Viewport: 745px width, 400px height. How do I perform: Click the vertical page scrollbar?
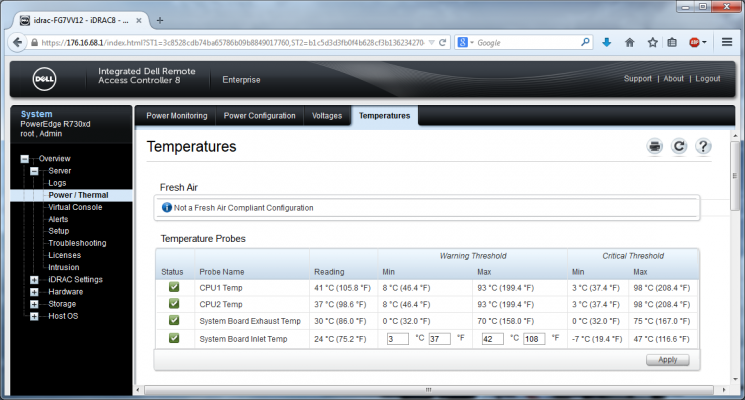tap(735, 176)
